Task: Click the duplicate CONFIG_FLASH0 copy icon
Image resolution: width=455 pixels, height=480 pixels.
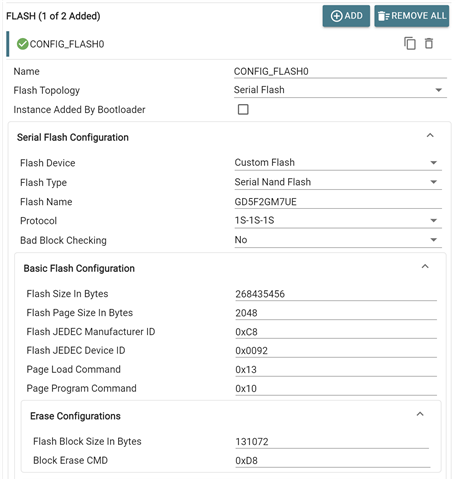Action: tap(410, 44)
